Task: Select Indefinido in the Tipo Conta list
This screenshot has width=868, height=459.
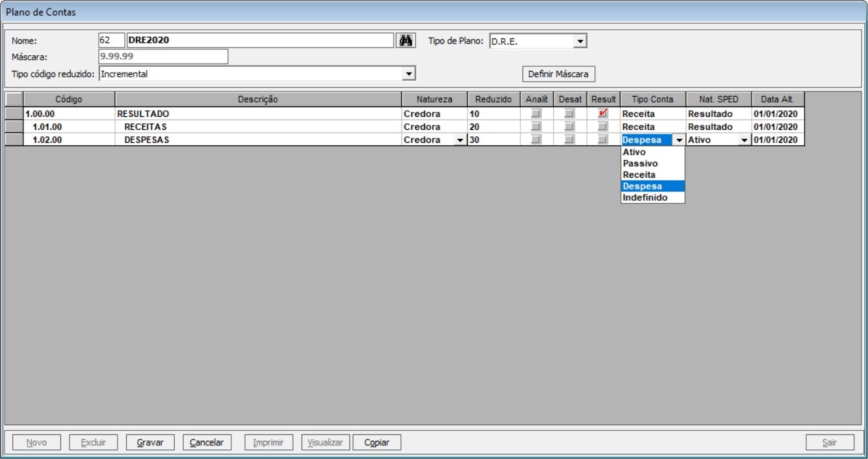Action: 652,197
